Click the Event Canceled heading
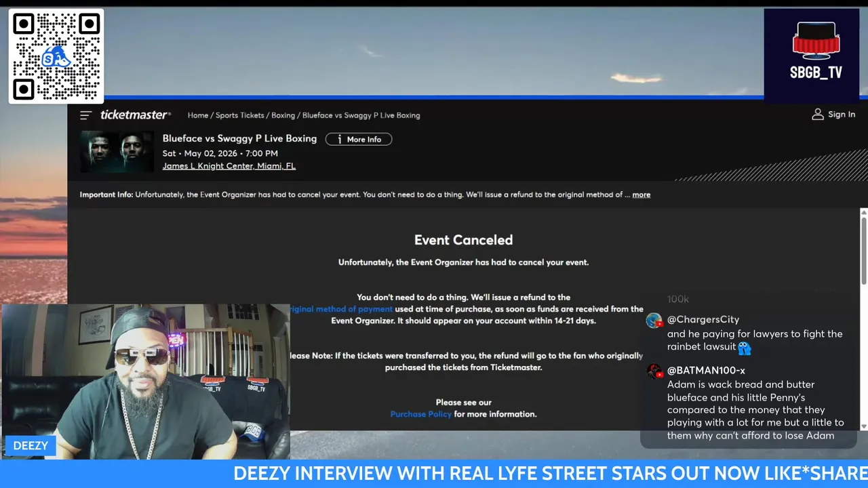Image resolution: width=868 pixels, height=488 pixels. (463, 240)
